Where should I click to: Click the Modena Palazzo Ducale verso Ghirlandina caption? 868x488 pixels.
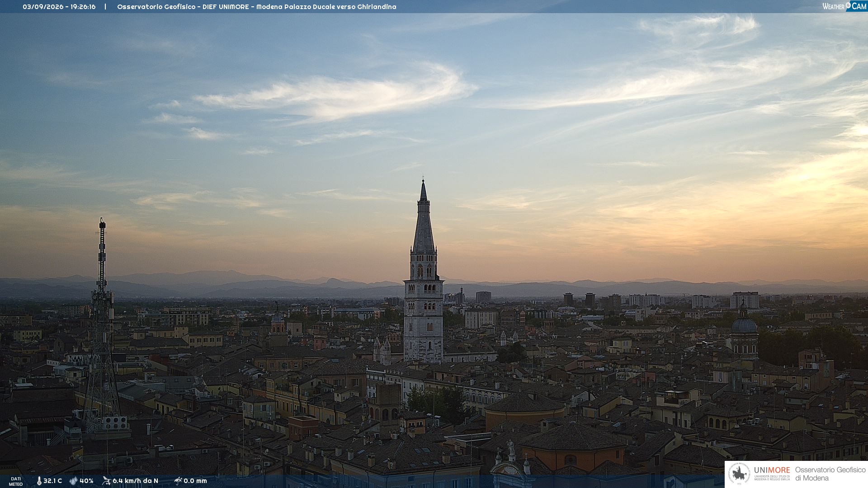(x=326, y=7)
